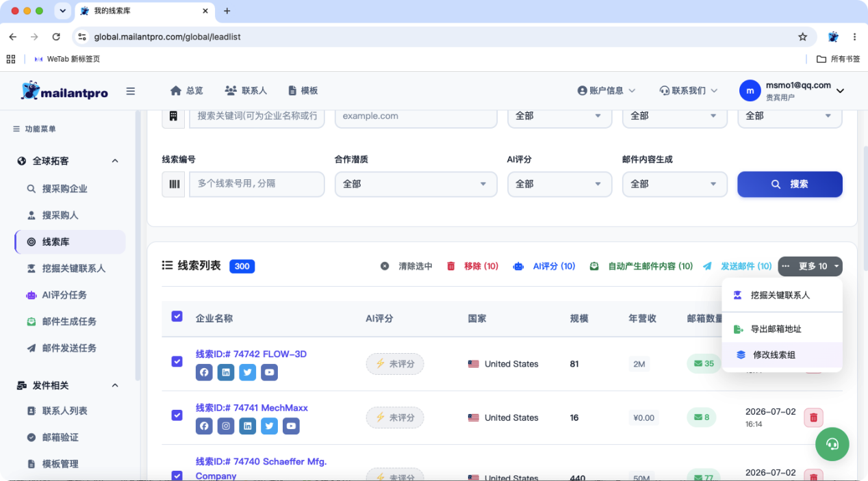The image size is (868, 481).
Task: Go back in browser history
Action: click(x=12, y=37)
